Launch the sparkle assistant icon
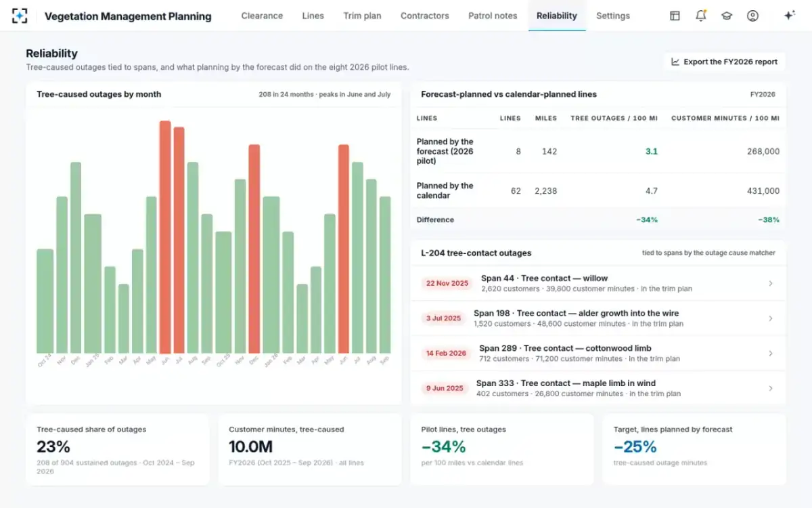The width and height of the screenshot is (812, 508). pos(789,16)
